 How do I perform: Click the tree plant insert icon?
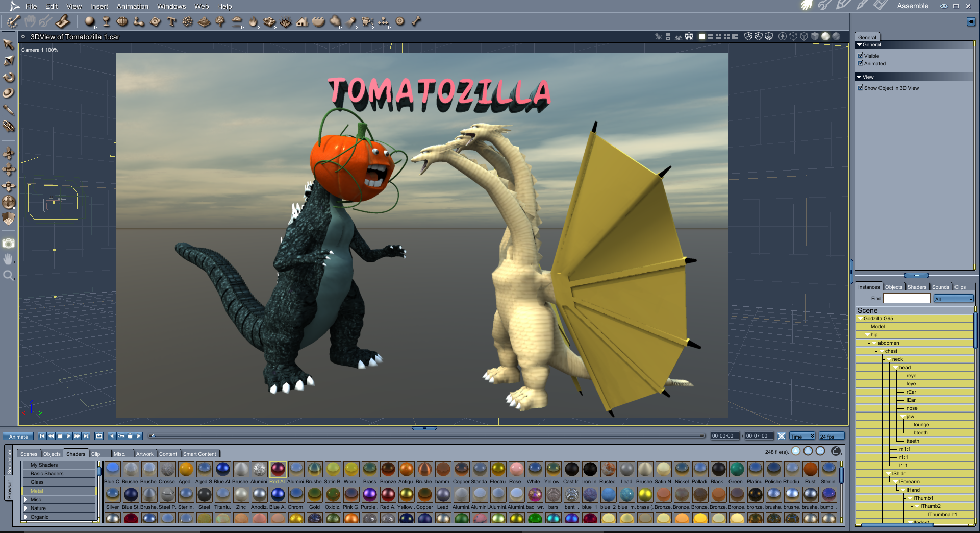tap(220, 21)
